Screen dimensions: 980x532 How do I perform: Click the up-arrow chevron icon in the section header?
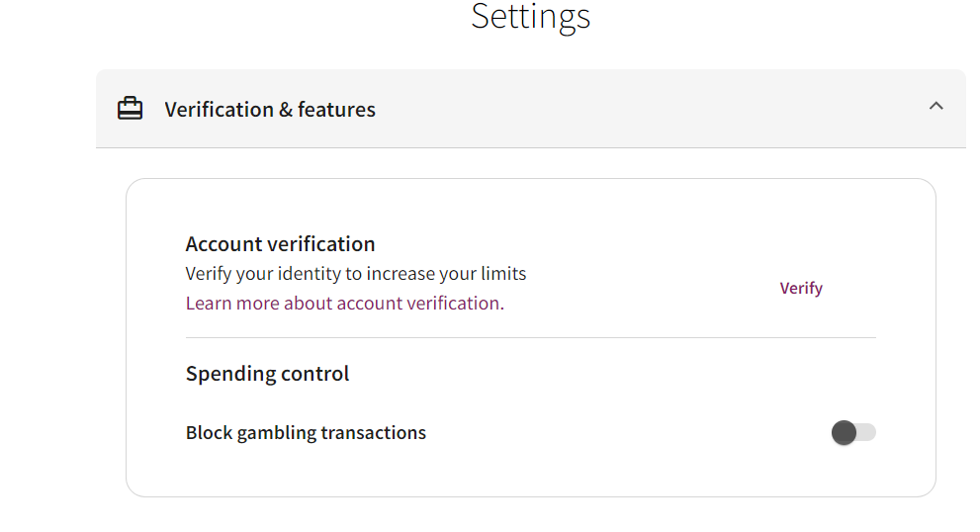pyautogui.click(x=935, y=106)
